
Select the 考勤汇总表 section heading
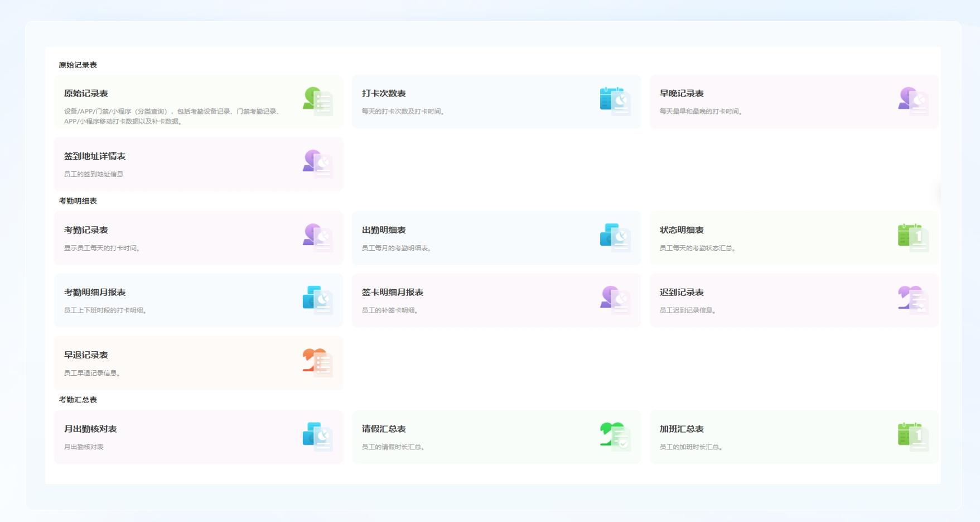(78, 400)
